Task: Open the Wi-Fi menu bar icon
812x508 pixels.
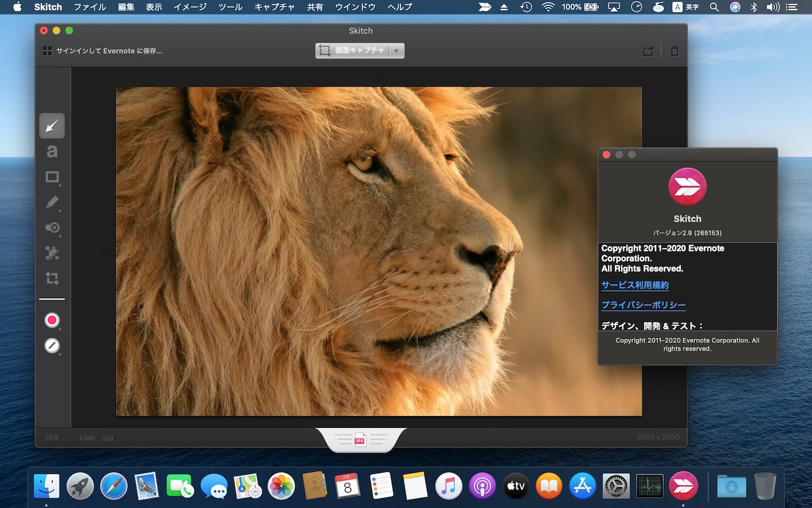Action: (548, 7)
